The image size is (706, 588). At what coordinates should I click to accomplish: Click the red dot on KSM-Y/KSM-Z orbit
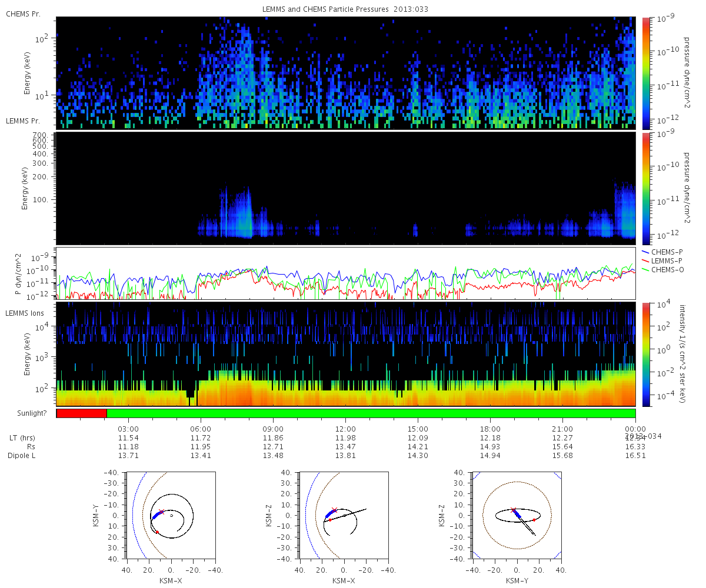click(x=534, y=520)
